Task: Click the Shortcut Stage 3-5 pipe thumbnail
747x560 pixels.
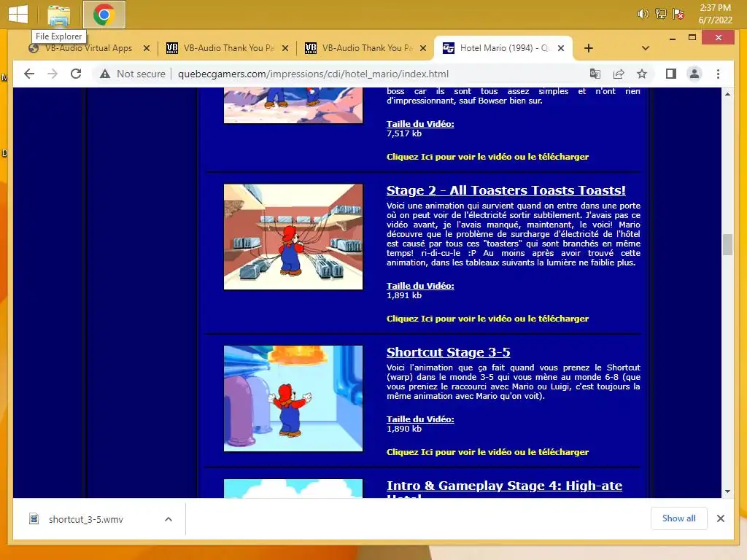Action: (293, 399)
